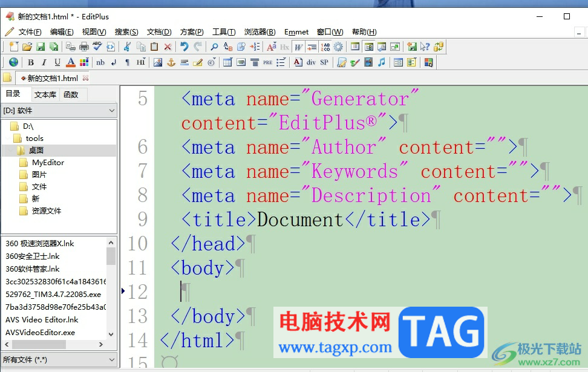Insert music note audio object
The height and width of the screenshot is (372, 588).
[x=381, y=62]
